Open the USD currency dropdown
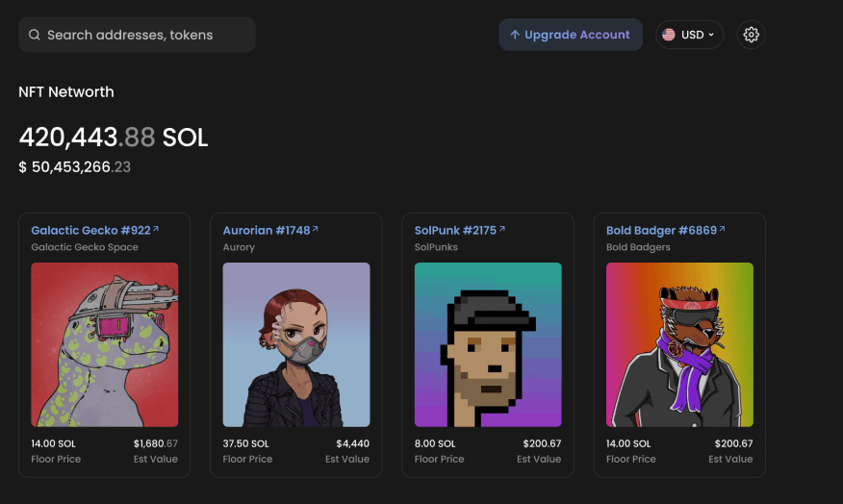843x504 pixels. [689, 35]
